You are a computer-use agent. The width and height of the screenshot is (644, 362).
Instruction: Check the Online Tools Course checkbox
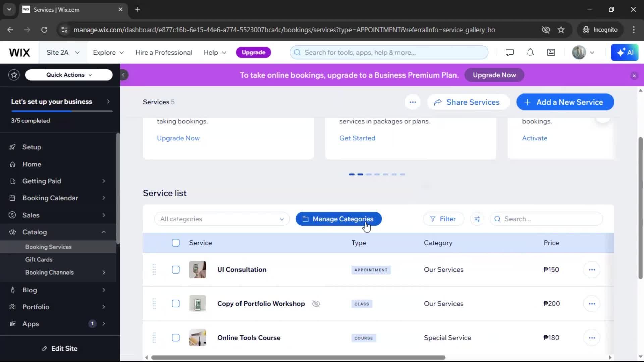[176, 338]
